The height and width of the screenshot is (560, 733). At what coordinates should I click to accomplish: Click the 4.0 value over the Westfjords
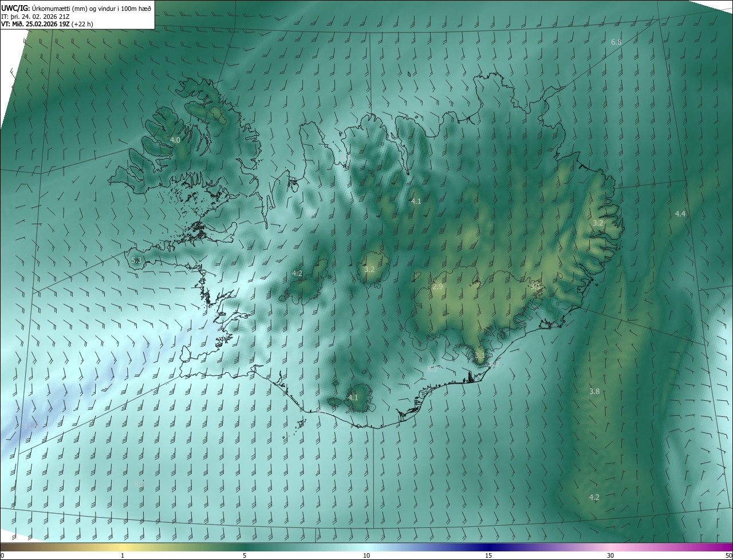coord(175,140)
